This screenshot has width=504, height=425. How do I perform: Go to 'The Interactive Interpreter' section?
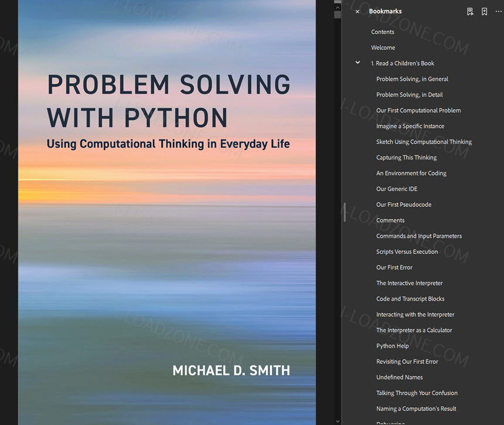pos(409,283)
